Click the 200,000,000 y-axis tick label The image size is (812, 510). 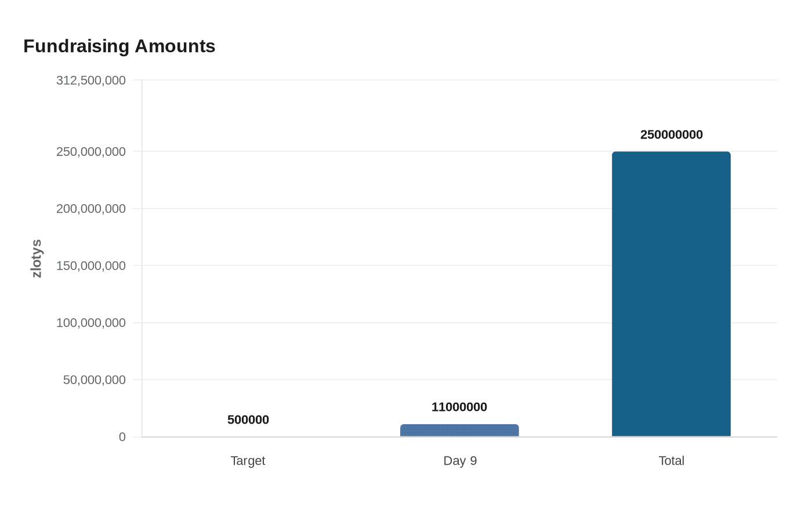(x=91, y=209)
